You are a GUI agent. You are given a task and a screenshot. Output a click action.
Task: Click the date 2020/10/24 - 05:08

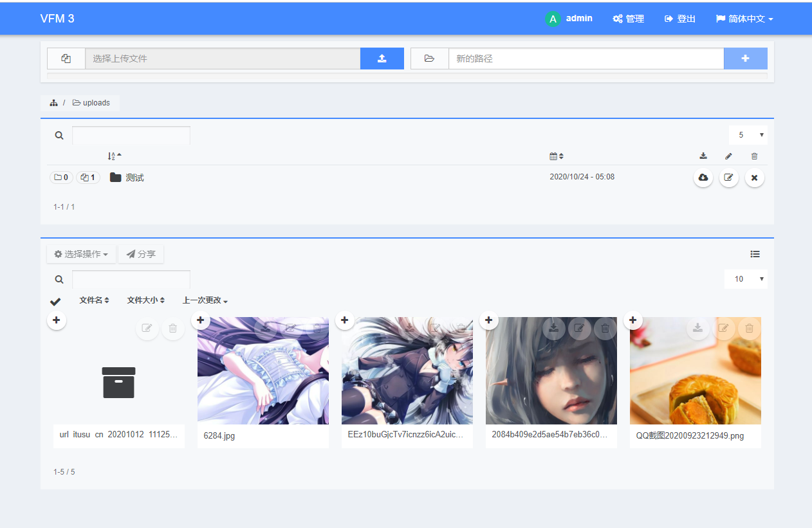pos(582,177)
